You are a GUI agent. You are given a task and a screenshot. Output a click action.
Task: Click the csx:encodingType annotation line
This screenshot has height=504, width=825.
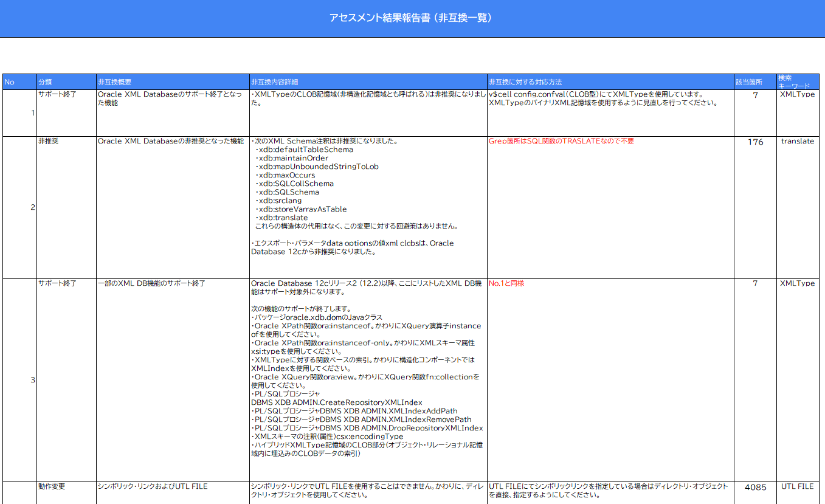(x=327, y=437)
